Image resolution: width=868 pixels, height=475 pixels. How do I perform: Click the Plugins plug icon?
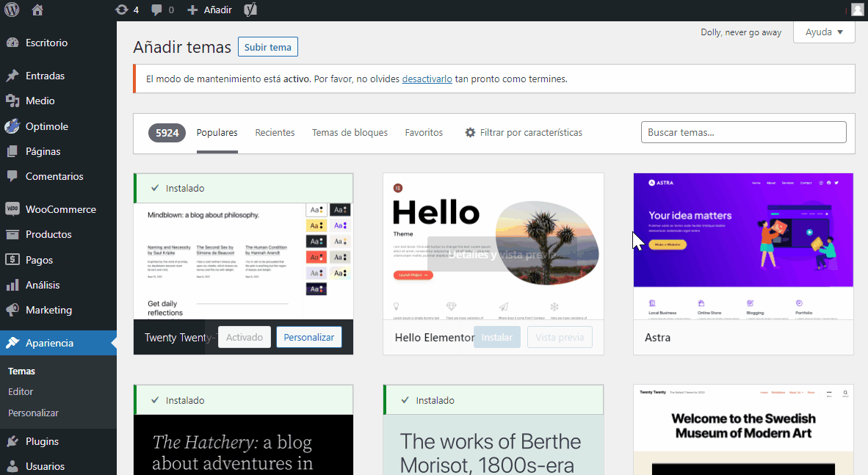(12, 441)
